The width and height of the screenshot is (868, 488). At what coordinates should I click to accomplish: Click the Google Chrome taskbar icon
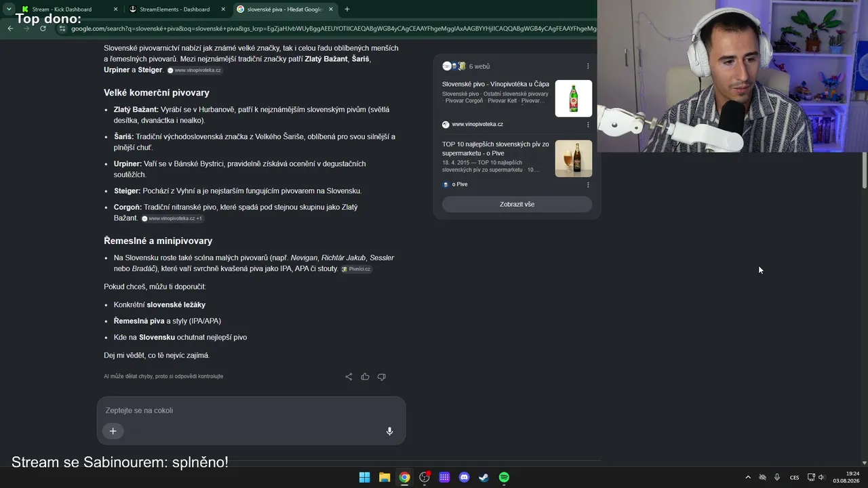[x=404, y=477]
